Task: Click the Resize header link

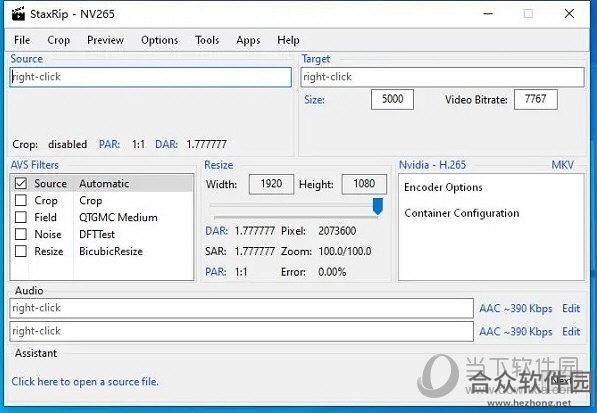Action: [x=219, y=165]
